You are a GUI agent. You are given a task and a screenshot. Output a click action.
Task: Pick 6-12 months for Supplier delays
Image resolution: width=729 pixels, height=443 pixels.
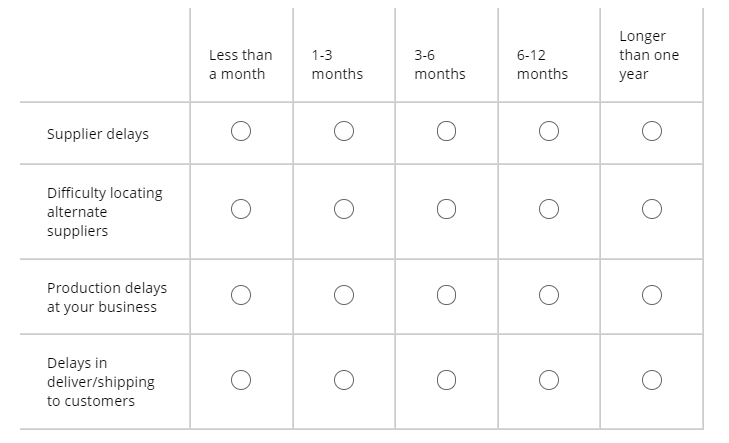[x=549, y=131]
